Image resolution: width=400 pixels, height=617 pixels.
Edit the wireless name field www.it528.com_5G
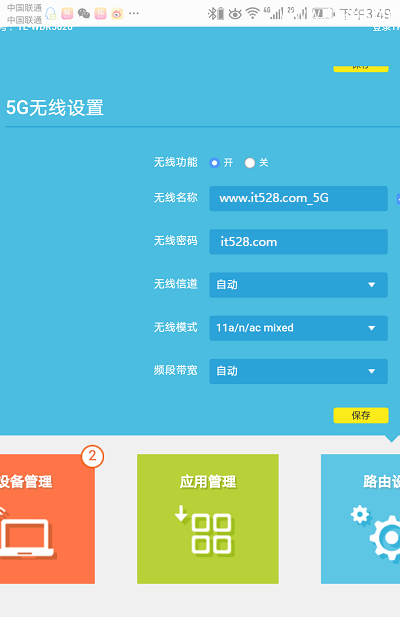(298, 198)
